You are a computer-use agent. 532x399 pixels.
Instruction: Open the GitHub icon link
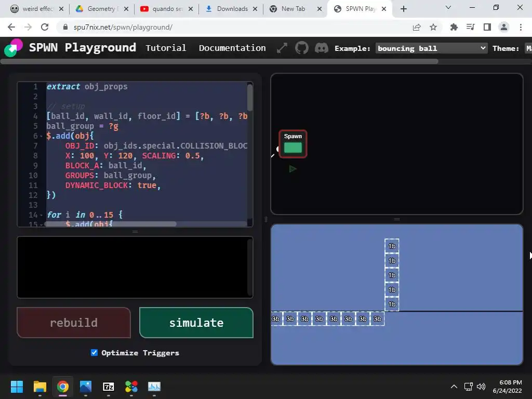click(302, 48)
